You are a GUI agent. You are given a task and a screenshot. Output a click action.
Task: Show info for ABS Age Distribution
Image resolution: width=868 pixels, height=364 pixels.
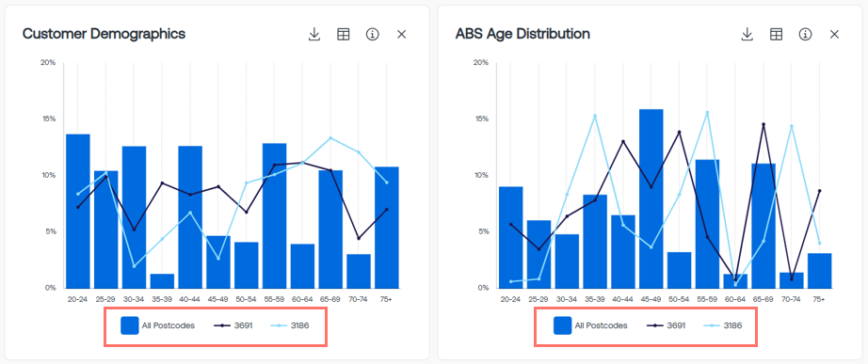point(806,34)
